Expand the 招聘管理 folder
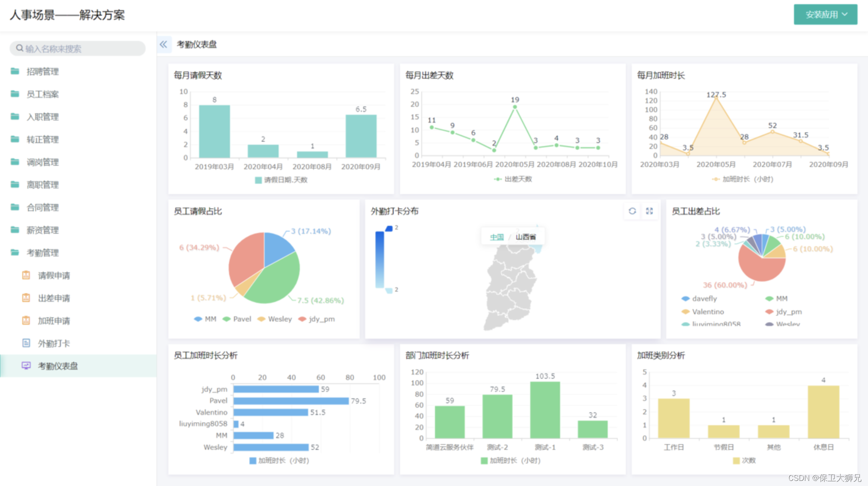Image resolution: width=868 pixels, height=486 pixels. pos(43,71)
